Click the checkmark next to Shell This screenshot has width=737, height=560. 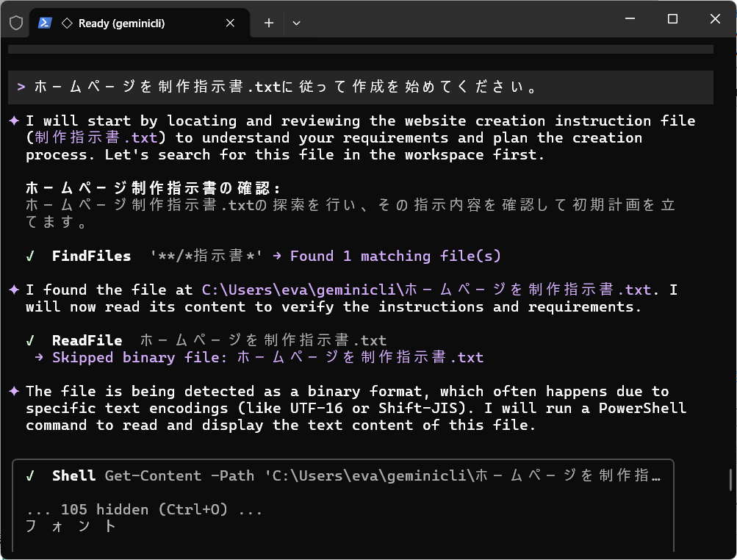(30, 475)
